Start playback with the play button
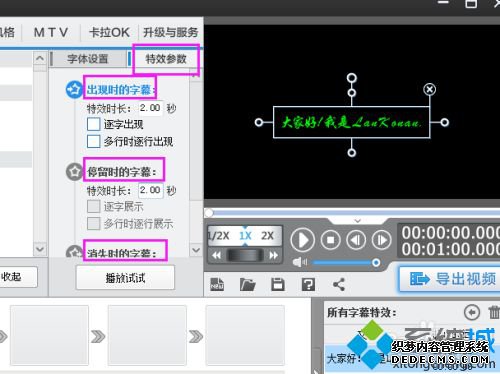 (x=302, y=240)
